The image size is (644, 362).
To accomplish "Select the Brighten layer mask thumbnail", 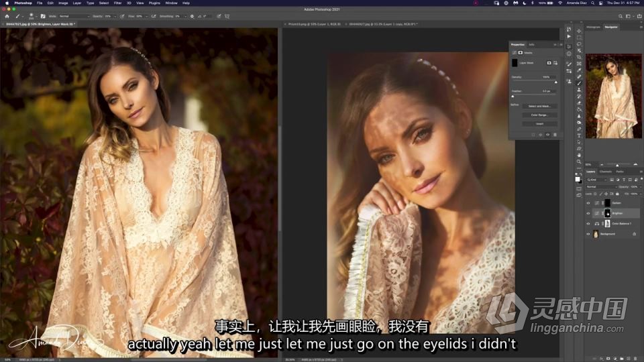I will click(x=608, y=213).
